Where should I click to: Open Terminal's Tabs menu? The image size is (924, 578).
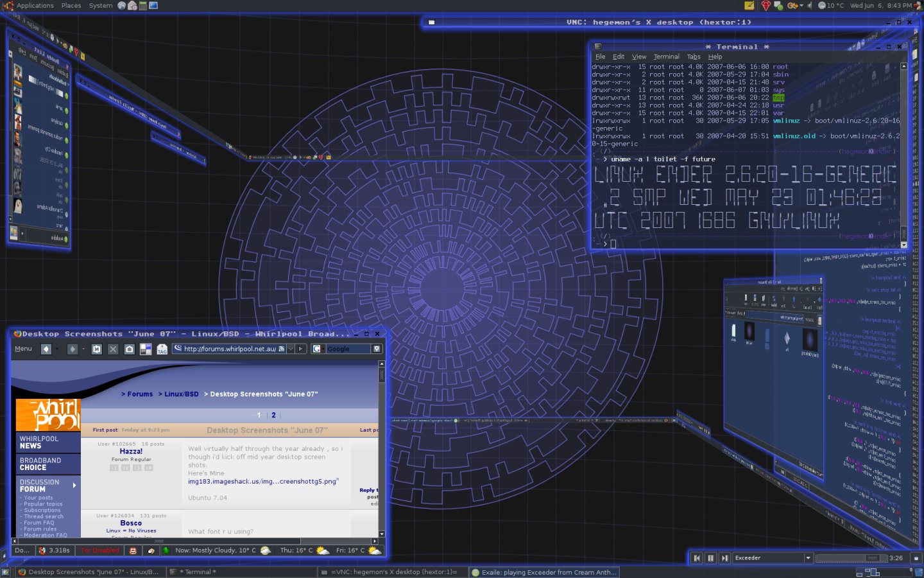pos(694,57)
